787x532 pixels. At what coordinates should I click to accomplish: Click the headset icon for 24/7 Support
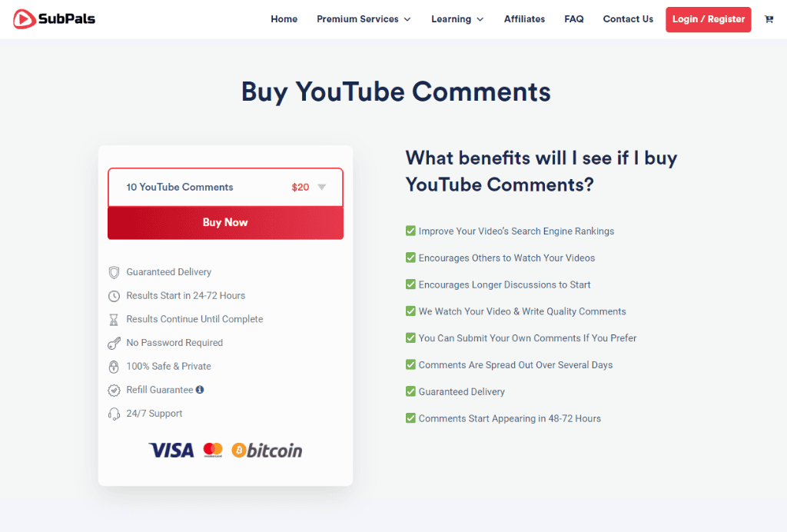pos(114,414)
